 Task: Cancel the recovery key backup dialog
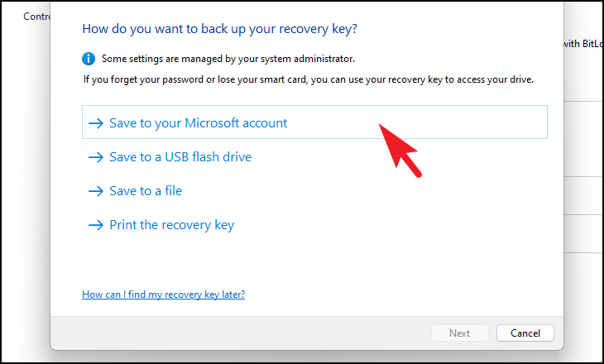click(525, 333)
